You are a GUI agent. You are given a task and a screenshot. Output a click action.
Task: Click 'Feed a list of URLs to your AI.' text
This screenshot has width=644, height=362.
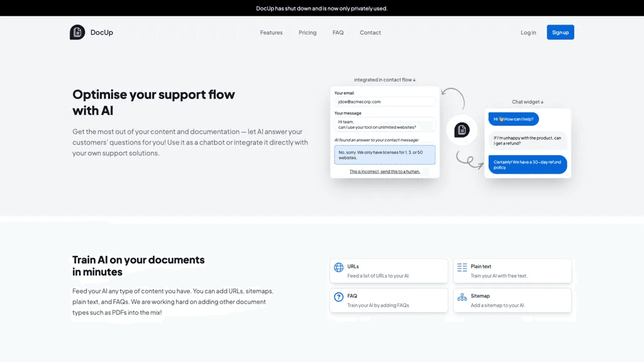[378, 276]
